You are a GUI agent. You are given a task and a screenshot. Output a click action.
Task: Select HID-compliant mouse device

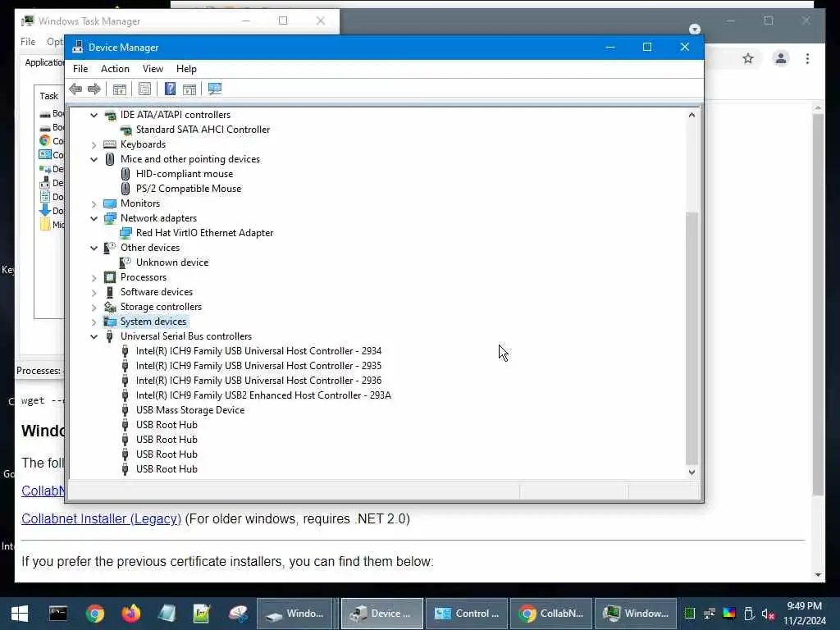coord(185,174)
